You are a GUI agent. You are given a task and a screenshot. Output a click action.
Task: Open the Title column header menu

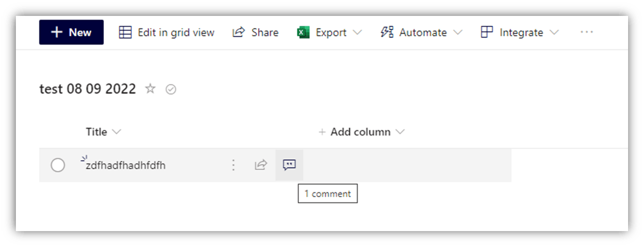[x=103, y=132]
